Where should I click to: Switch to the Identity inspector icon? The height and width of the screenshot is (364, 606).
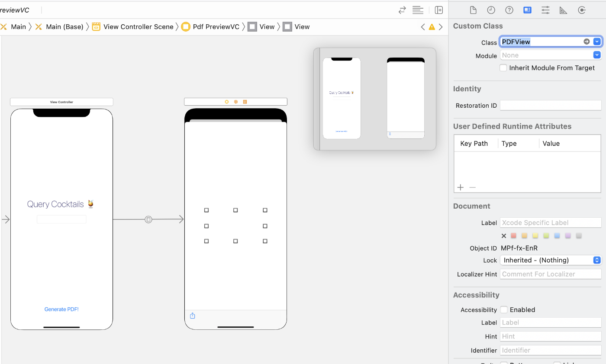point(527,10)
